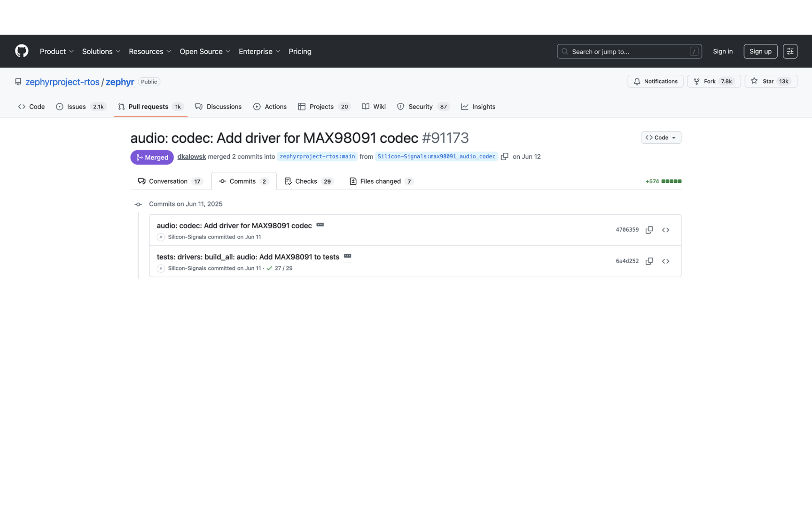
Task: Open the 'audio: codec: Add driver for MAX98091 codec' commit
Action: coord(234,226)
